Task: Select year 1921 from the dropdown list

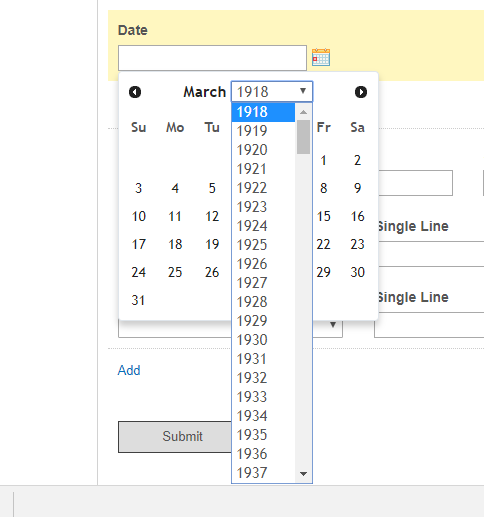Action: 263,169
